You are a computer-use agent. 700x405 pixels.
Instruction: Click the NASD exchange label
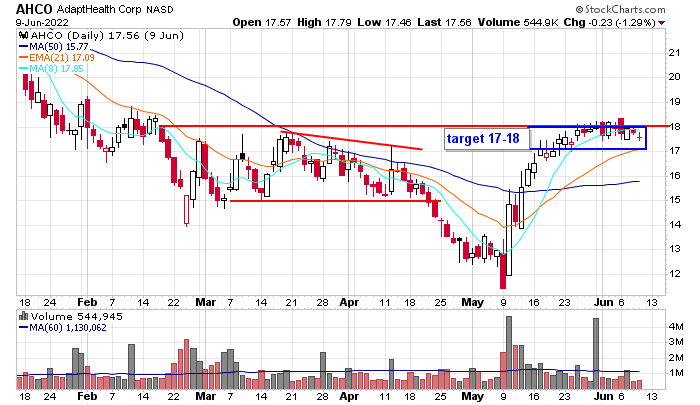160,9
